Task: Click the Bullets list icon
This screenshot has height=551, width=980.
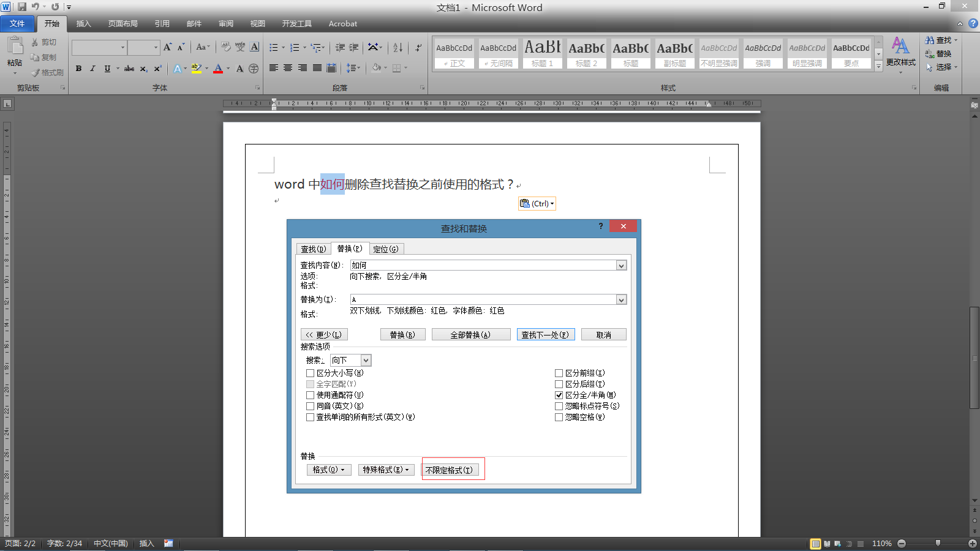Action: click(274, 47)
